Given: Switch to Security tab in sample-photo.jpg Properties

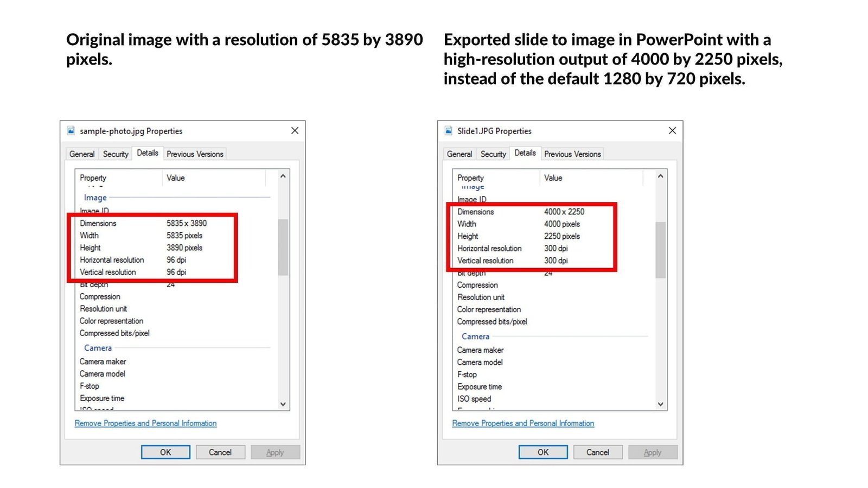Looking at the screenshot, I should click(116, 154).
